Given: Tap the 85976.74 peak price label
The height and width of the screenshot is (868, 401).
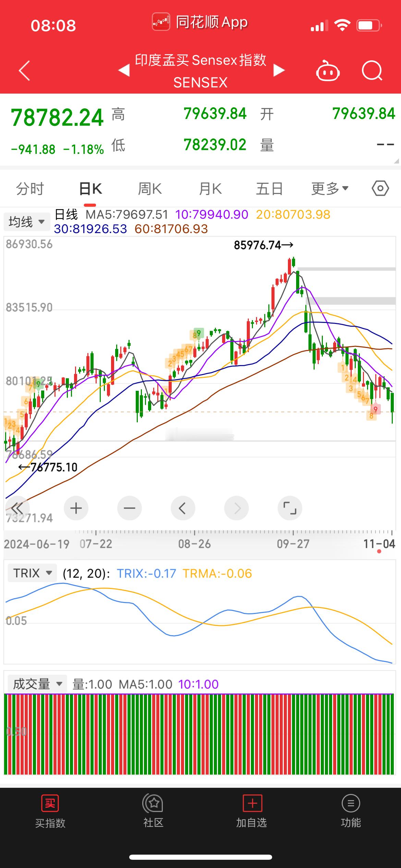Looking at the screenshot, I should coord(263,245).
